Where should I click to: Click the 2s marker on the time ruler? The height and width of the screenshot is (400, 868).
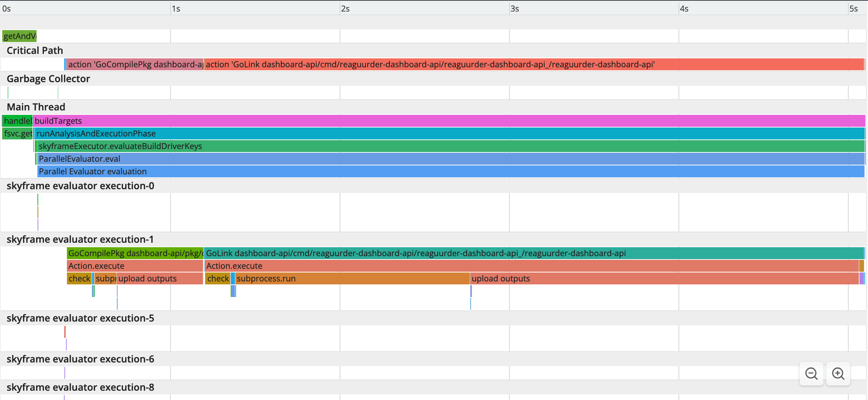click(345, 9)
